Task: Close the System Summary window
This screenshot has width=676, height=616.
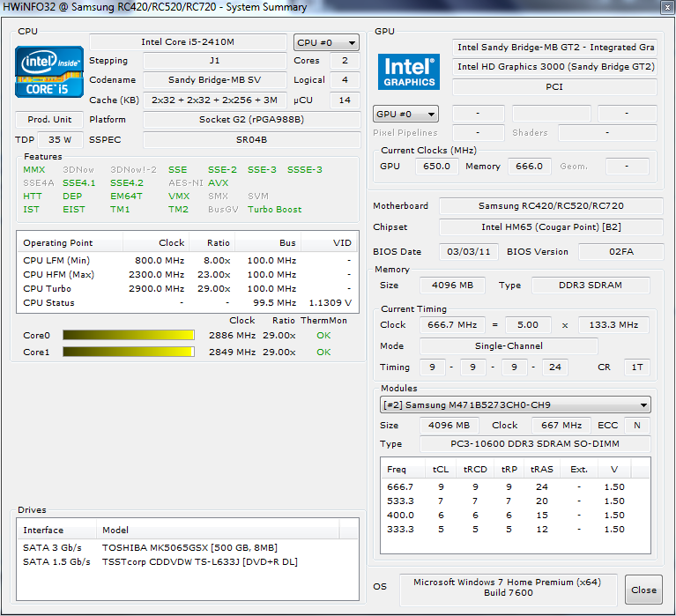Action: 667,7
